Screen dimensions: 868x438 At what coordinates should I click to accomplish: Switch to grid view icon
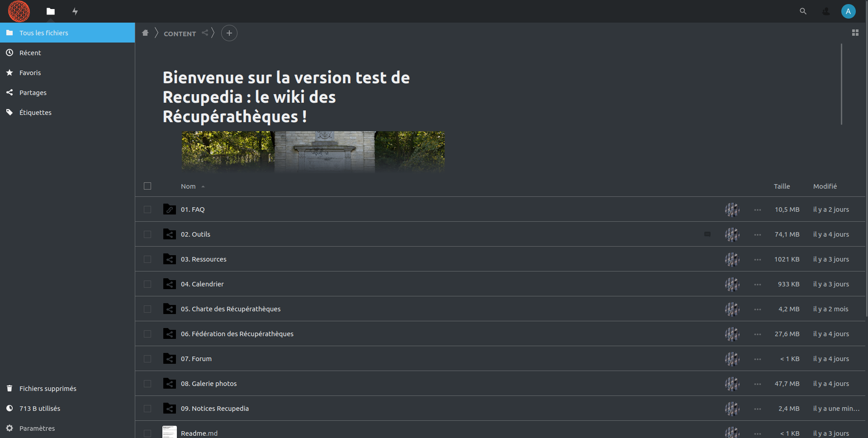tap(855, 33)
